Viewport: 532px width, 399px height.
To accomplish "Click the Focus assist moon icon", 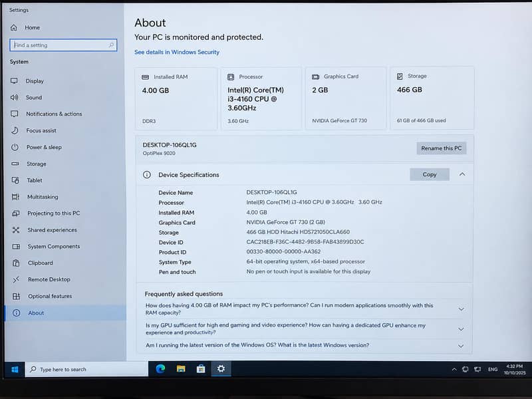I will click(15, 130).
